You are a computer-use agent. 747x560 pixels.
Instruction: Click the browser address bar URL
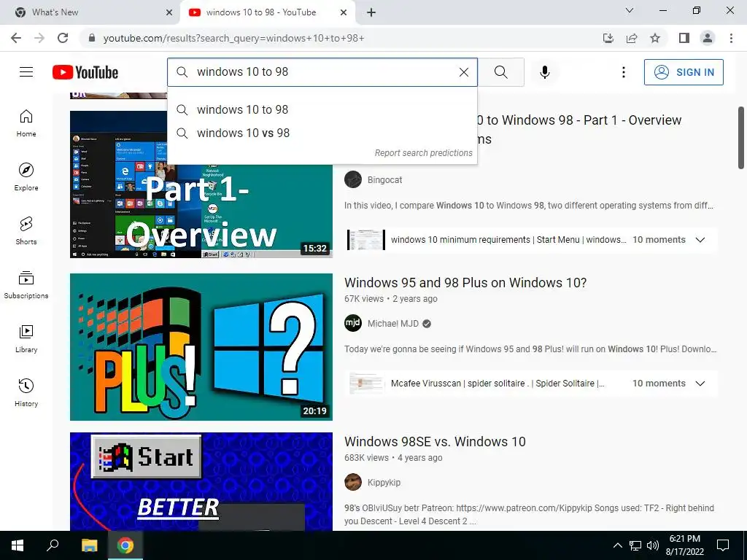(233, 38)
